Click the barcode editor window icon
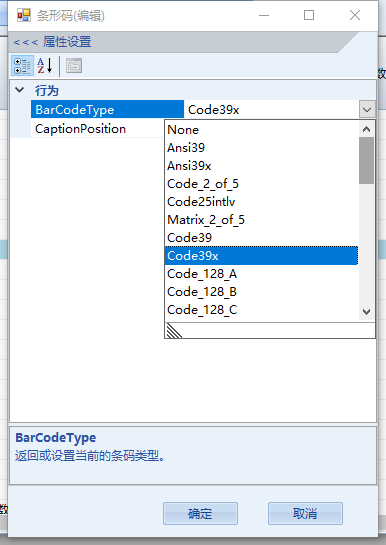386x545 pixels. [x=24, y=15]
